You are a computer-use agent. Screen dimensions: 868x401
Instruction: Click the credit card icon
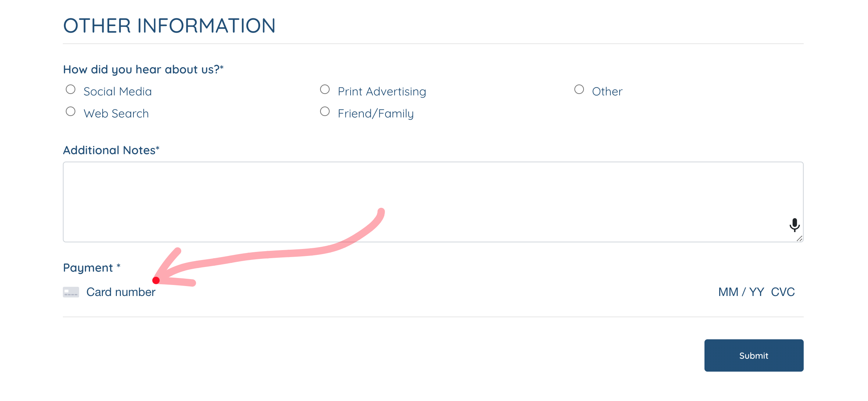coord(71,292)
